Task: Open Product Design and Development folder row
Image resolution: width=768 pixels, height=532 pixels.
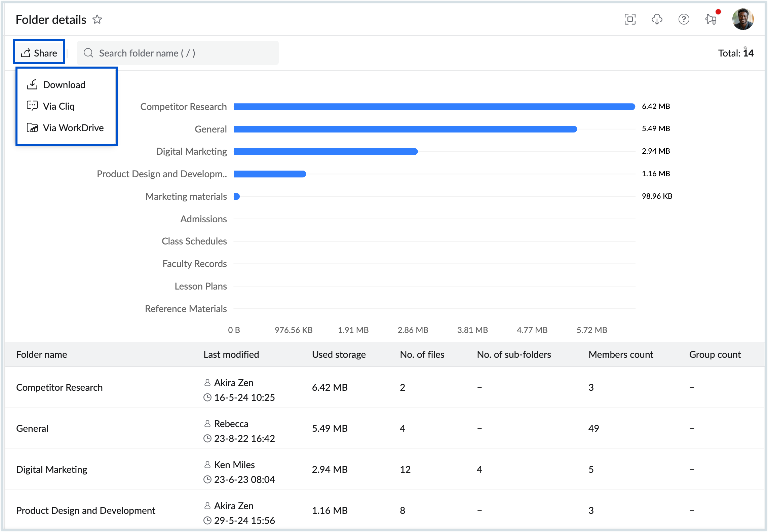Action: click(86, 510)
